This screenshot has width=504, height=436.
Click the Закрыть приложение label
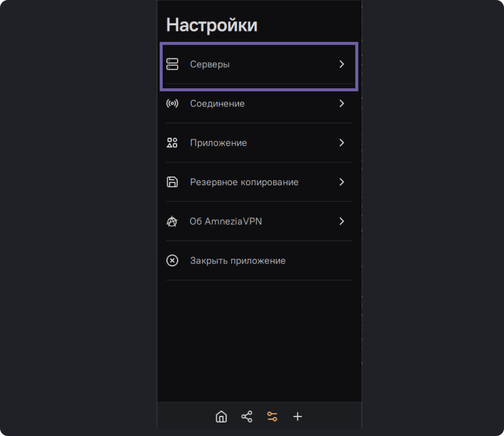[238, 261]
